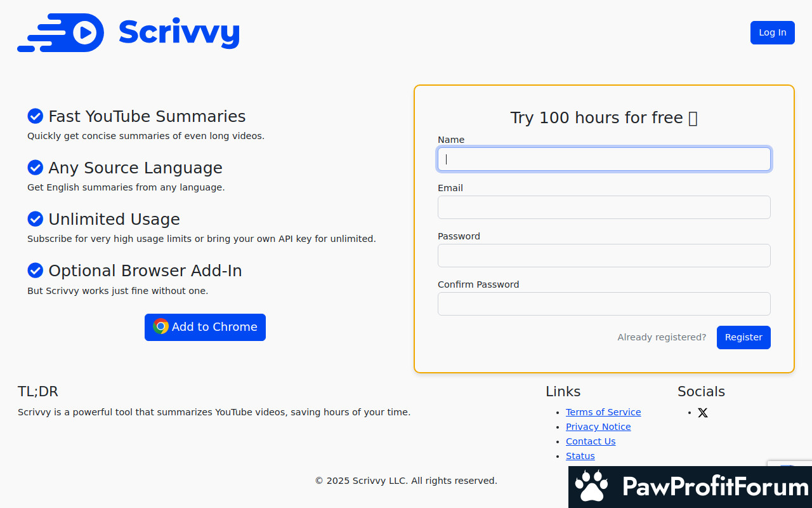Click the Scrivvy wordmark in header

tap(179, 32)
